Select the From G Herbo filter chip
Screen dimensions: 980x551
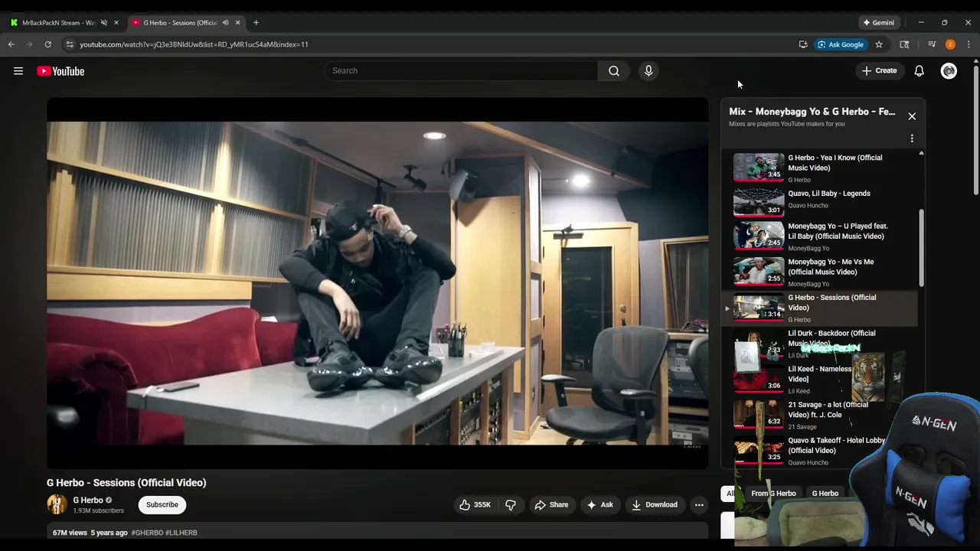click(773, 494)
